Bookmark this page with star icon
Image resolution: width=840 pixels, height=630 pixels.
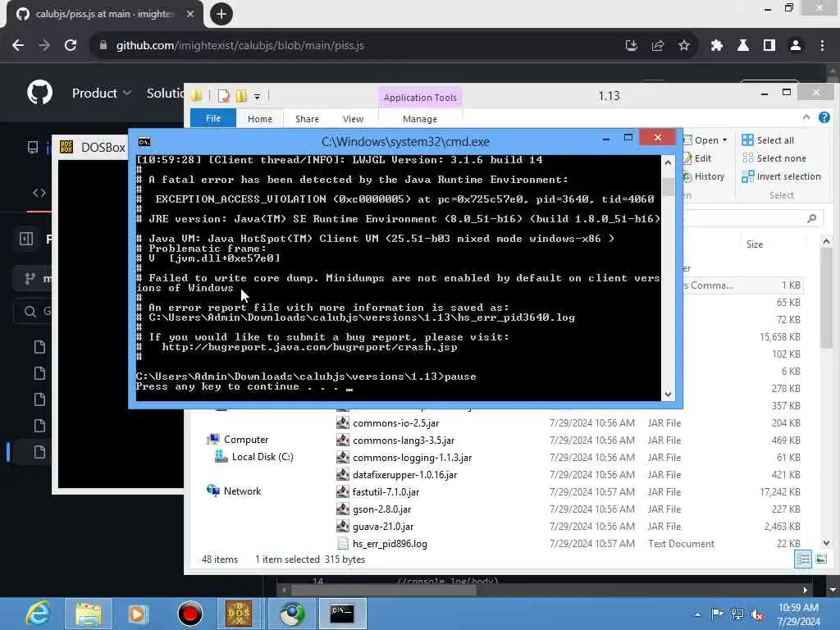coord(684,46)
